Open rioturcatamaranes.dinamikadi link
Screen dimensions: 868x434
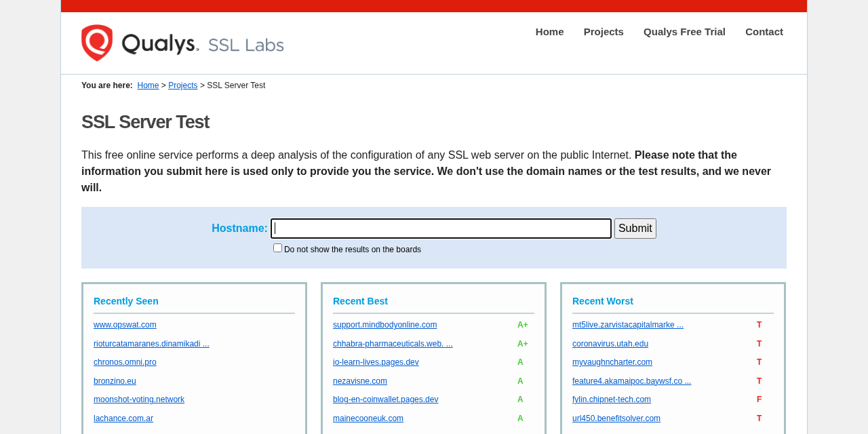(151, 344)
